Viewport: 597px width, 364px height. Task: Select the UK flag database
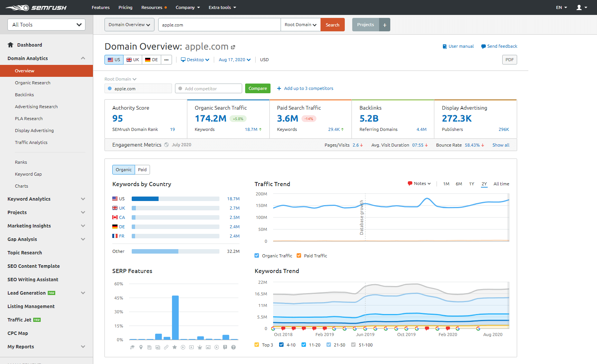133,60
